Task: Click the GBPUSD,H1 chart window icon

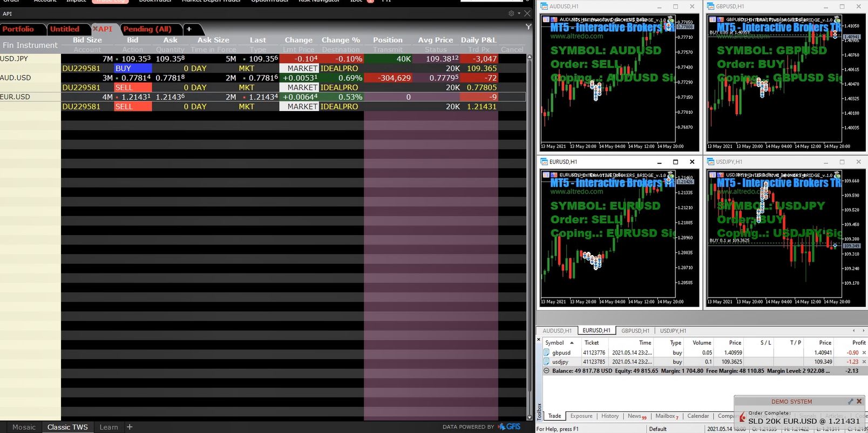Action: click(x=711, y=6)
